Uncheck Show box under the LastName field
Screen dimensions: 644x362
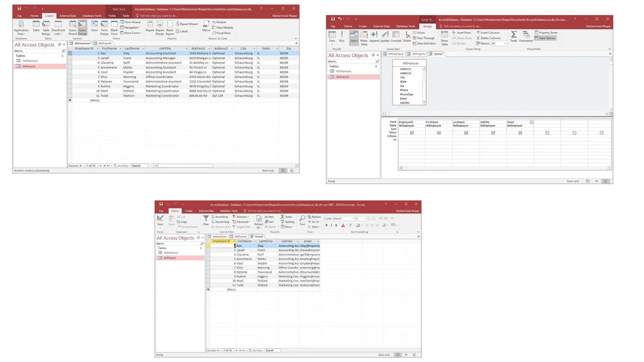pyautogui.click(x=466, y=133)
